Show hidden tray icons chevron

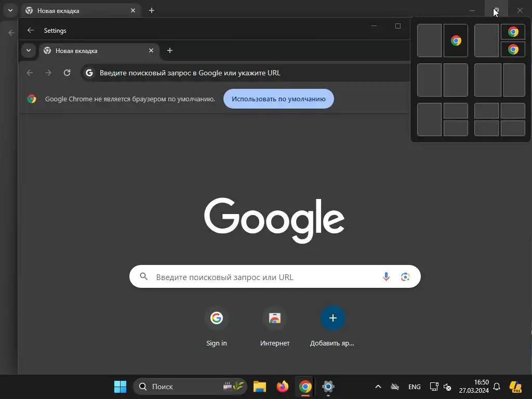(378, 387)
